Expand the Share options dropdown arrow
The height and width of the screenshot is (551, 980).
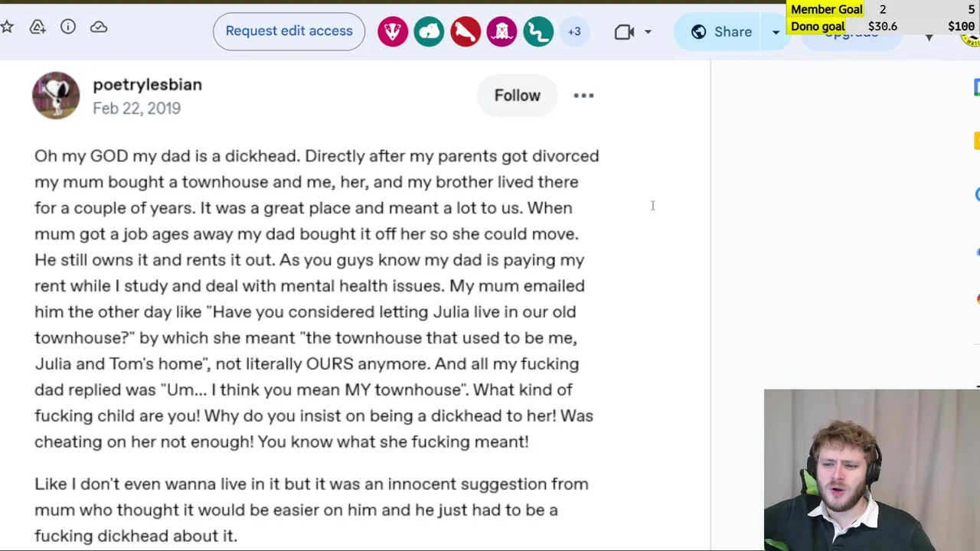tap(776, 31)
